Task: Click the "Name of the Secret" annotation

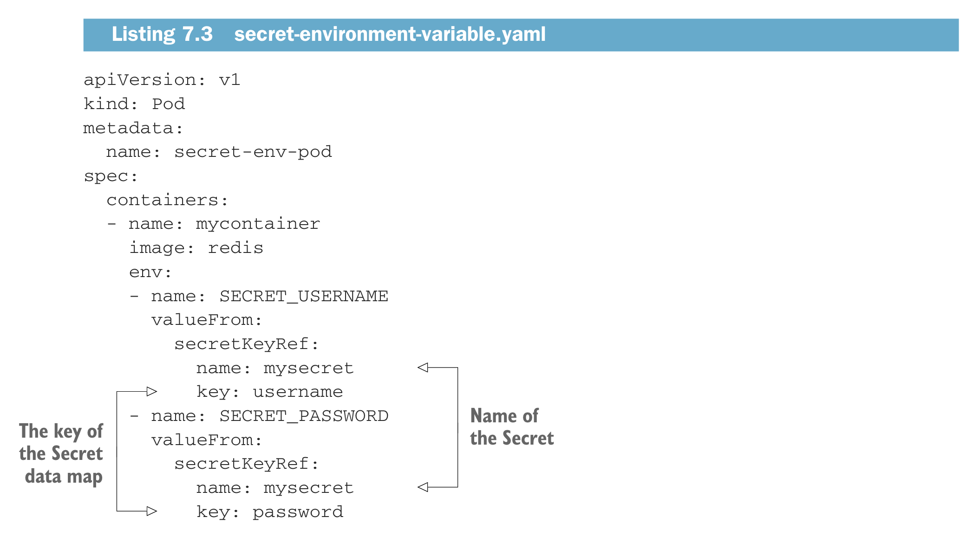Action: click(511, 427)
